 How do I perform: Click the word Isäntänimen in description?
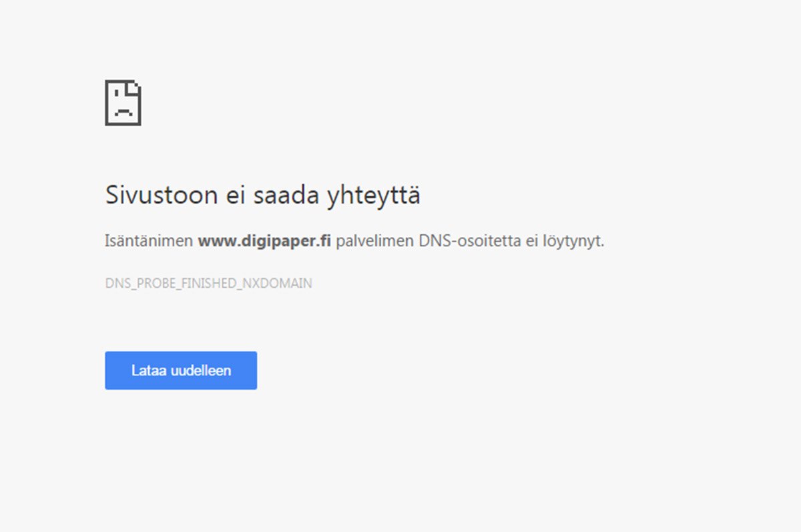[149, 241]
